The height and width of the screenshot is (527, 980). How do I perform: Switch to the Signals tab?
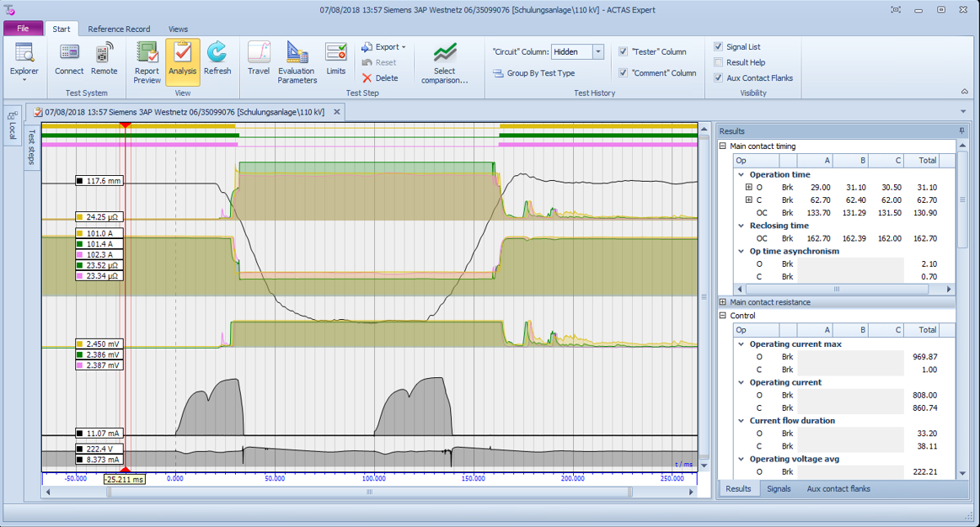point(779,489)
